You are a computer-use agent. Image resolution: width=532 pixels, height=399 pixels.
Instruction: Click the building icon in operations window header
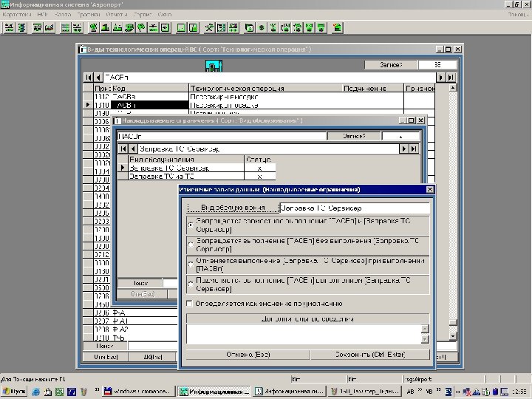[x=214, y=66]
